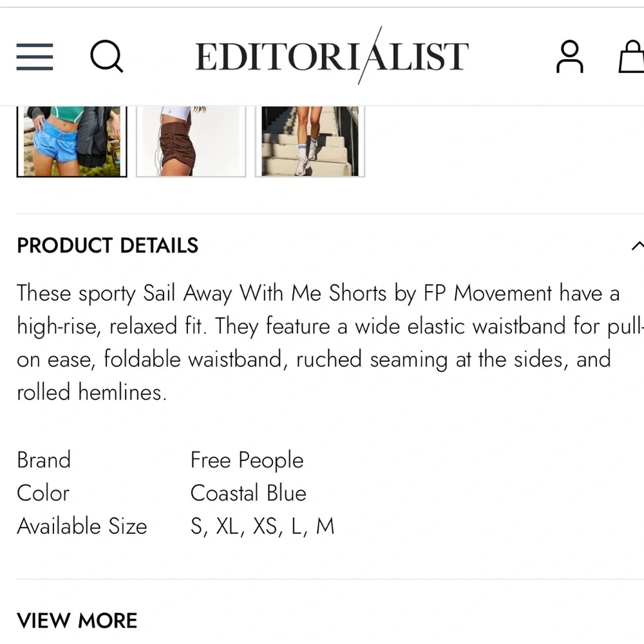Image resolution: width=644 pixels, height=644 pixels.
Task: Collapse the Product Details section chevron
Action: coord(638,245)
